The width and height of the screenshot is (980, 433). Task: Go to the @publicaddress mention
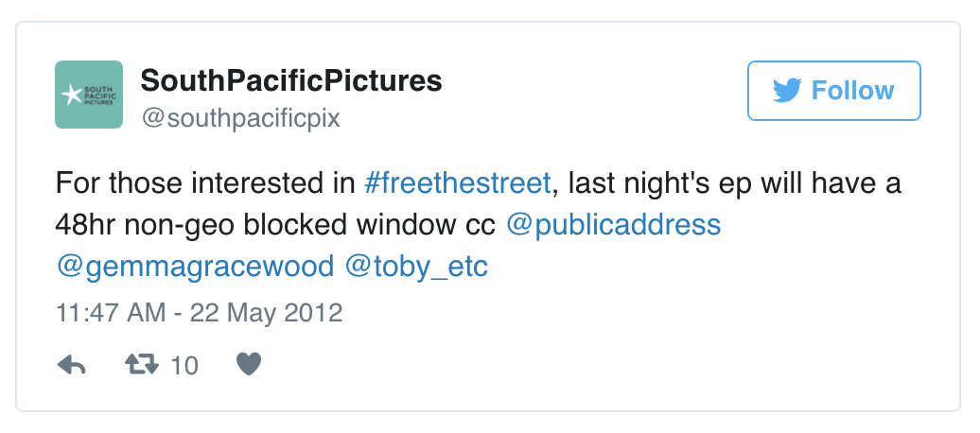tap(614, 225)
